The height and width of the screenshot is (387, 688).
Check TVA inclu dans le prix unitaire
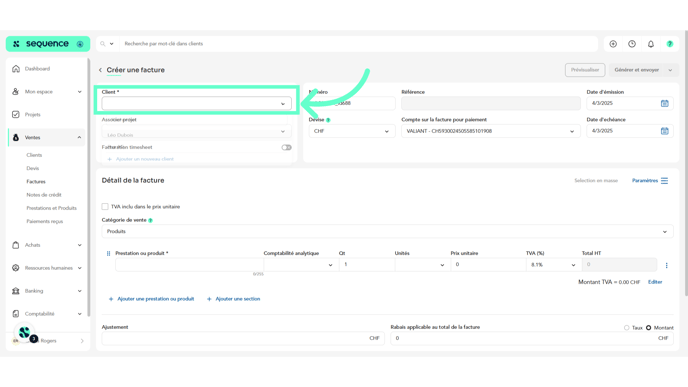[105, 206]
